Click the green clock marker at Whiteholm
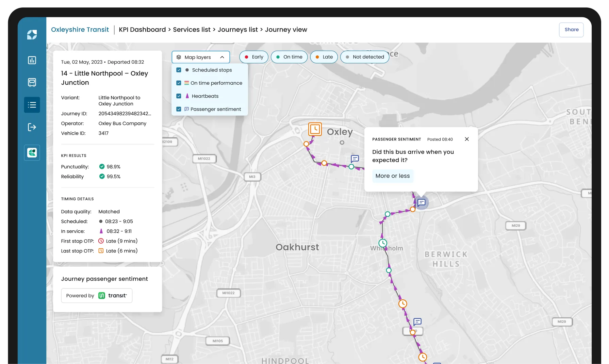The image size is (609, 364). pyautogui.click(x=383, y=243)
